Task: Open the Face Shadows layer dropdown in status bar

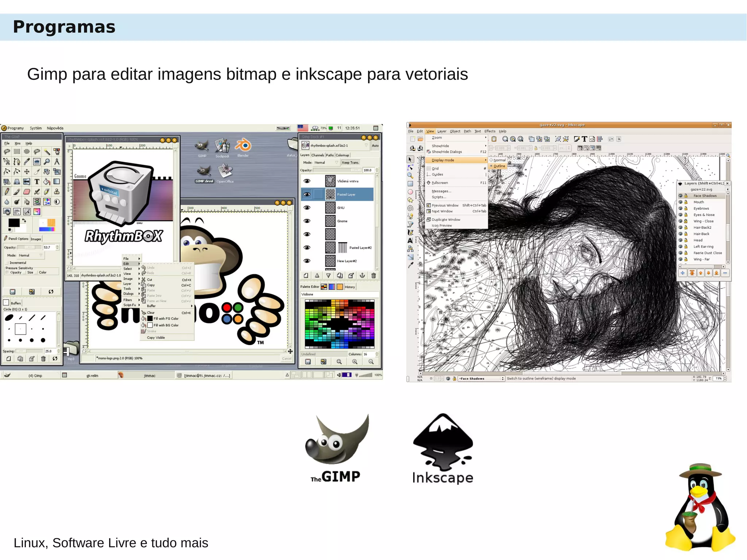Action: click(481, 379)
